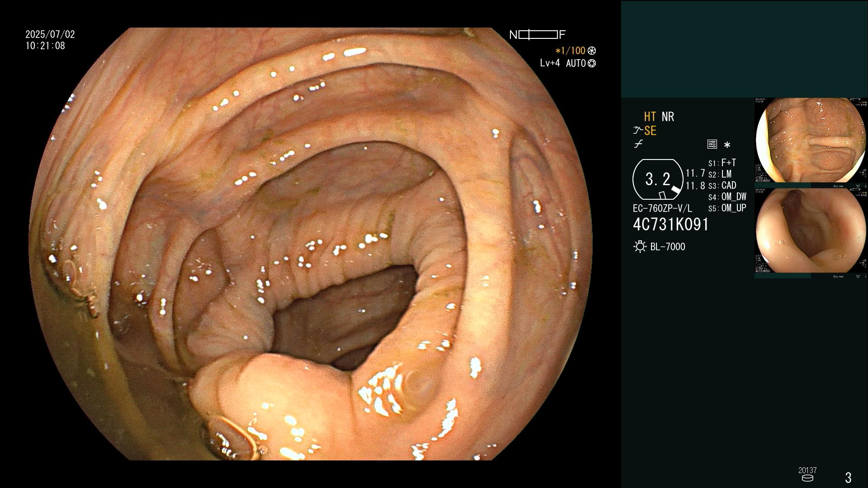Click the Lv+4 brightness level
This screenshot has width=868, height=488.
(x=550, y=63)
